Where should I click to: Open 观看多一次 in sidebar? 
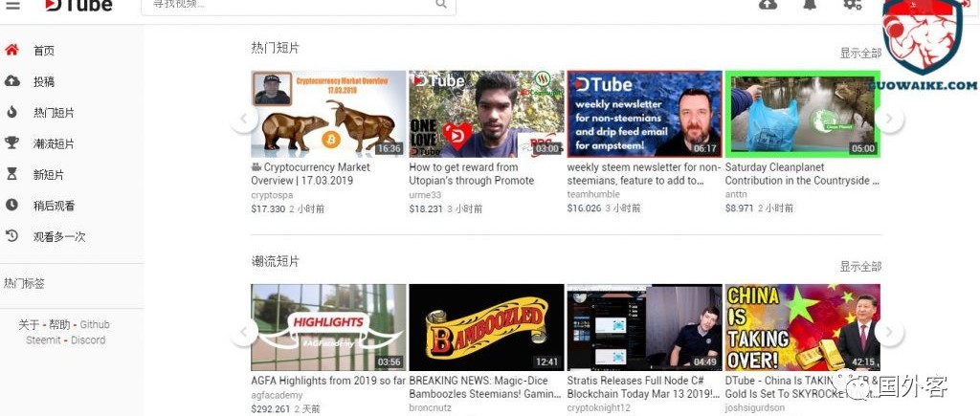point(59,237)
